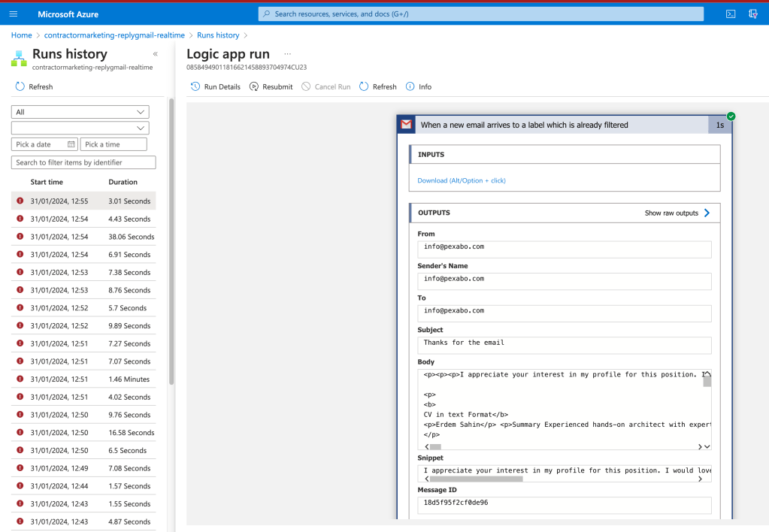Click the green succeeded check badge
This screenshot has width=769, height=532.
point(731,116)
